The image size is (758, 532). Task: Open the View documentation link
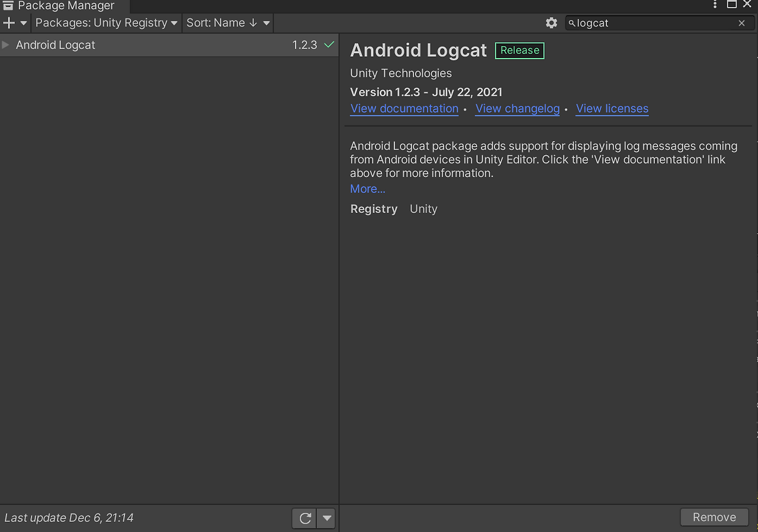(x=404, y=109)
